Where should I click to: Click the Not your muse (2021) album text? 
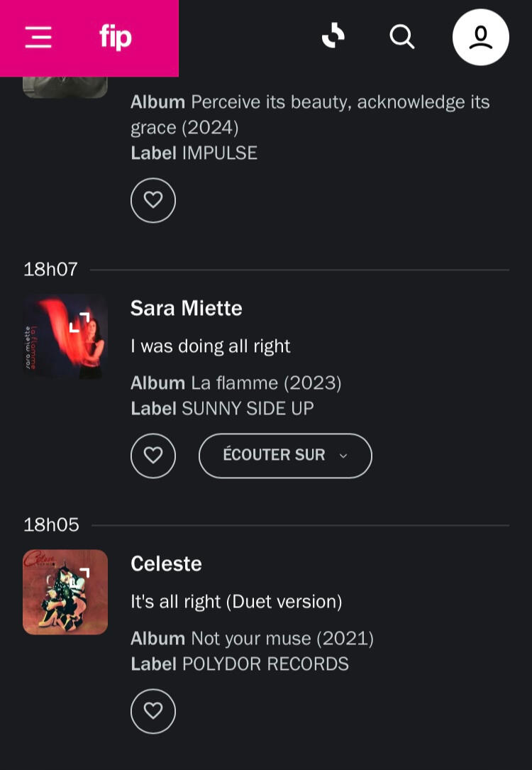282,639
